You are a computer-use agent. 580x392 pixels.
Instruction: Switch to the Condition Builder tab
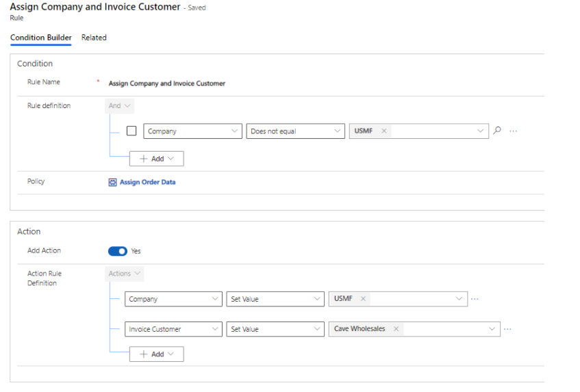40,38
